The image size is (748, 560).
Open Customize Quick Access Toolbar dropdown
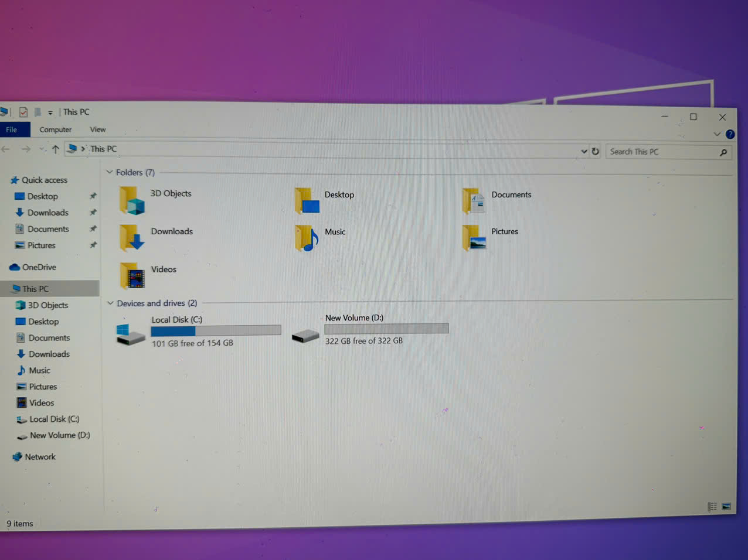(x=50, y=112)
